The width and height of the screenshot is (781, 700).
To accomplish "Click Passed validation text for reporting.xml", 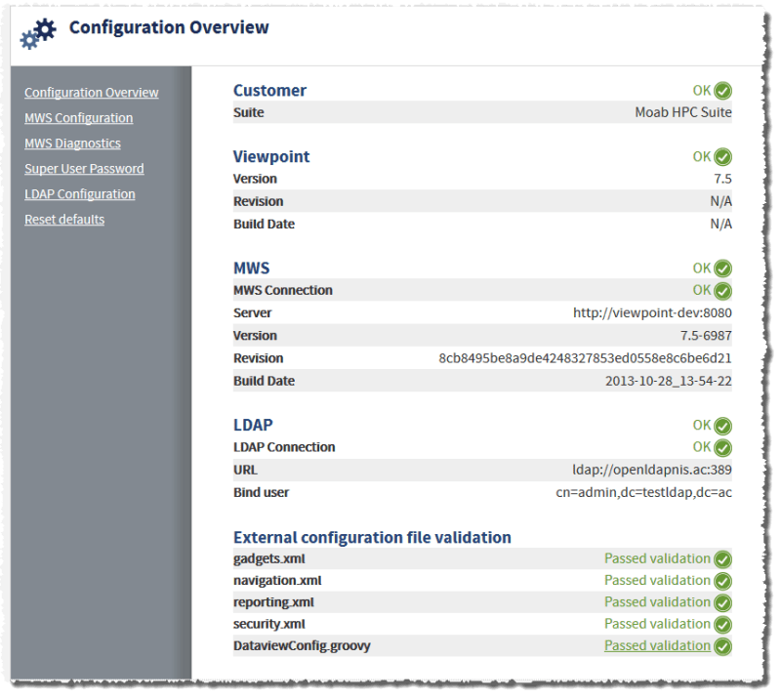I will (657, 601).
